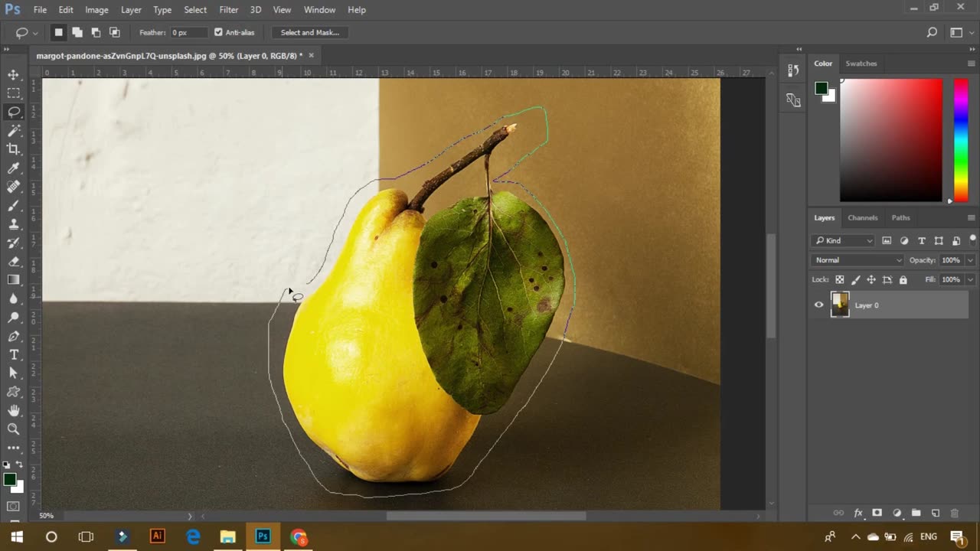
Task: Select the Magic Wand tool
Action: 14,130
